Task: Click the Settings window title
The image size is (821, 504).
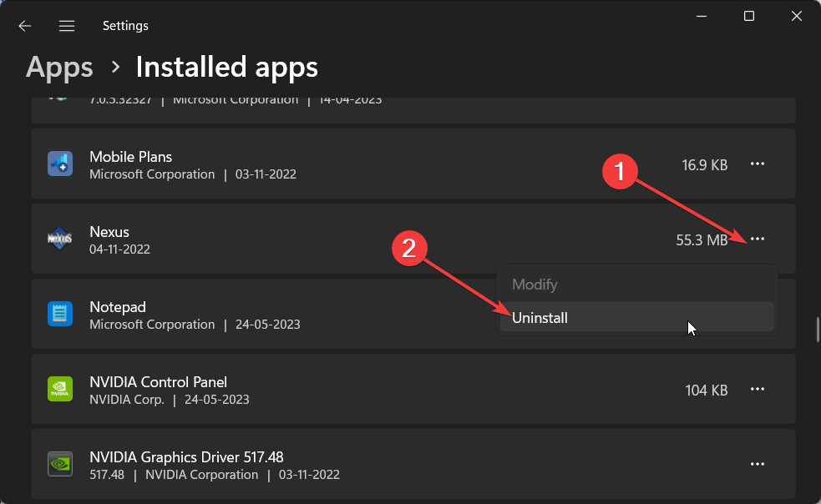Action: point(125,26)
